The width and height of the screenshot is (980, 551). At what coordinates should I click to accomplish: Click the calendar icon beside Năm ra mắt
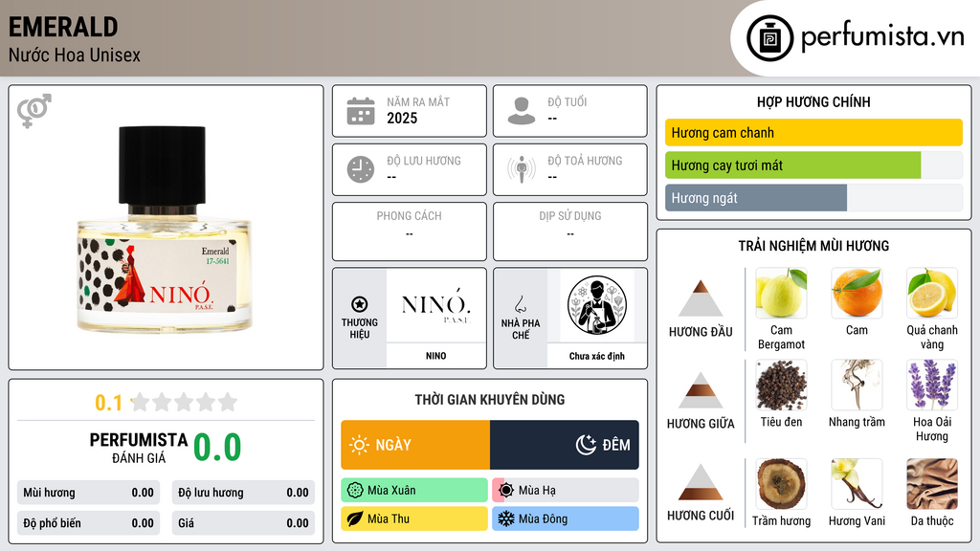[x=361, y=111]
